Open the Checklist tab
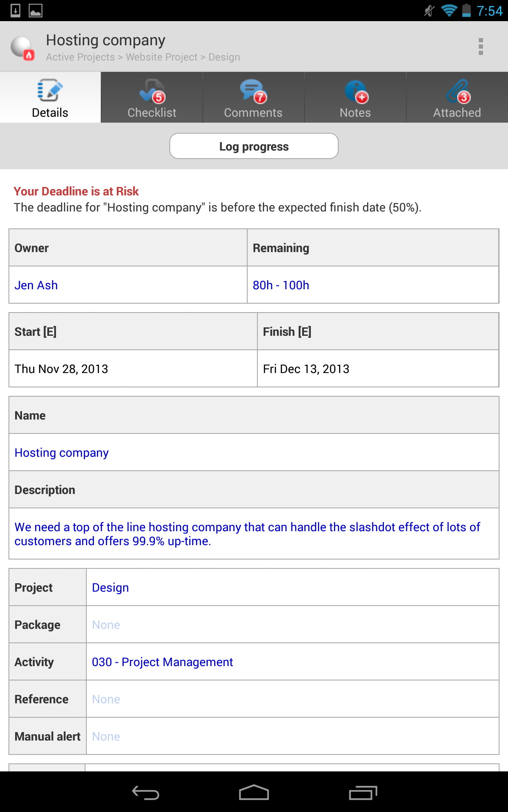Viewport: 508px width, 812px height. tap(152, 98)
